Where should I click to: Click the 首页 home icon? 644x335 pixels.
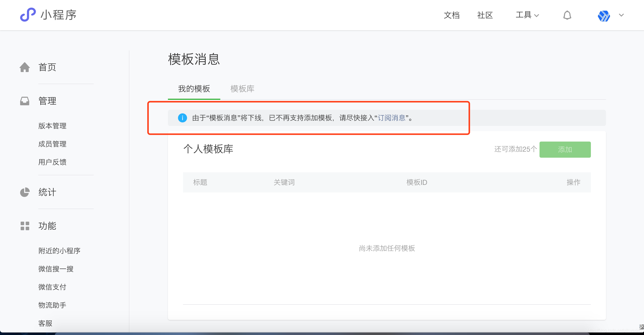25,67
